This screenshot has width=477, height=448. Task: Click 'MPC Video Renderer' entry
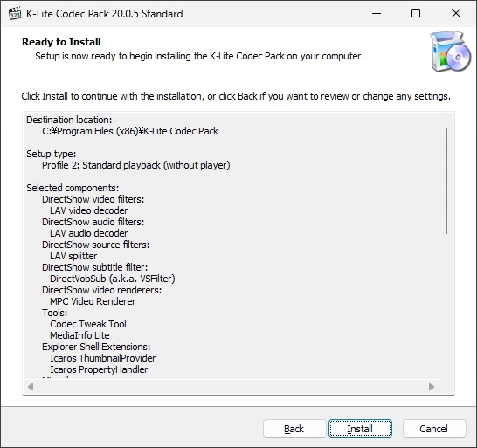[x=93, y=301]
